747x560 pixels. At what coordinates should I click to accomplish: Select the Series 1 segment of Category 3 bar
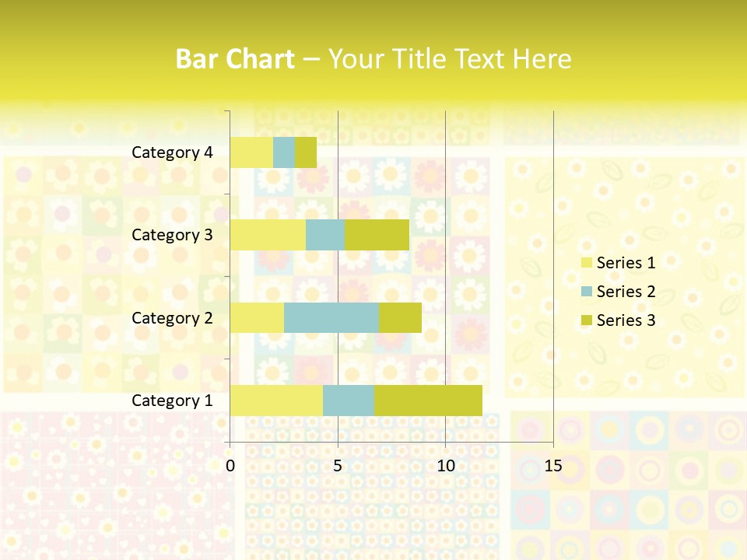pos(268,235)
